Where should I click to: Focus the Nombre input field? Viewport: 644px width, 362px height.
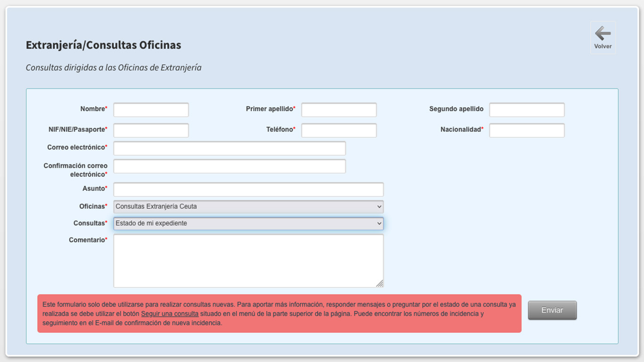[x=151, y=110]
